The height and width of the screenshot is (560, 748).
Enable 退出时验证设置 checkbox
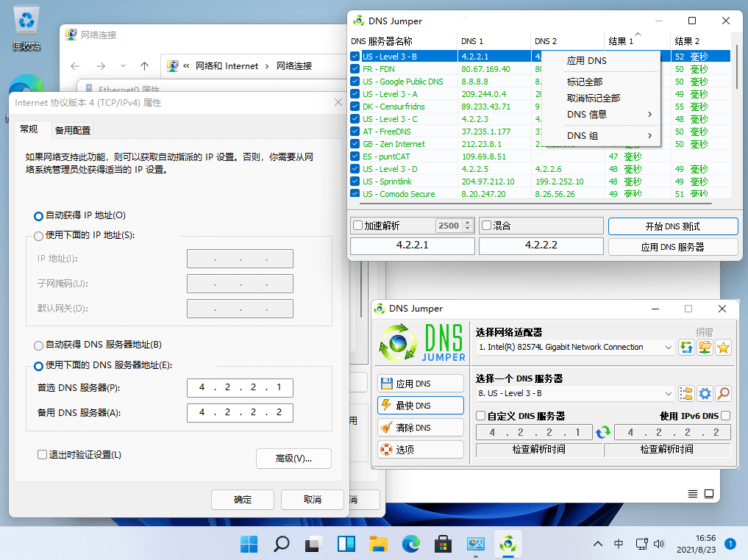[42, 455]
